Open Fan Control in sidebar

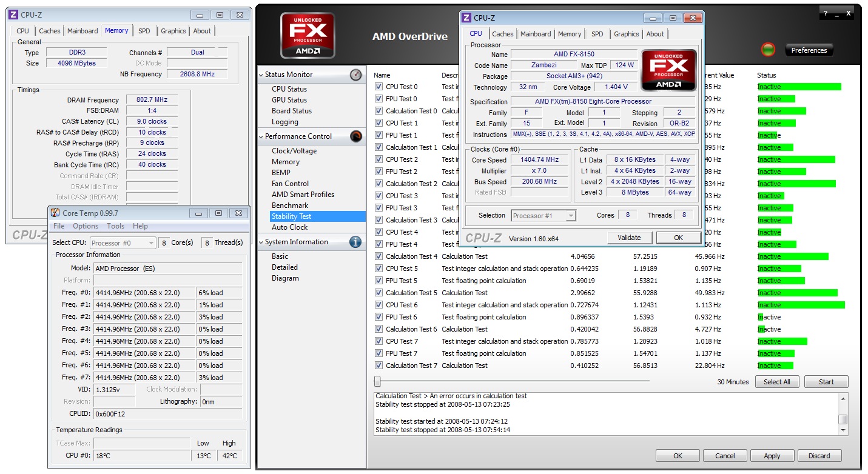[x=291, y=184]
